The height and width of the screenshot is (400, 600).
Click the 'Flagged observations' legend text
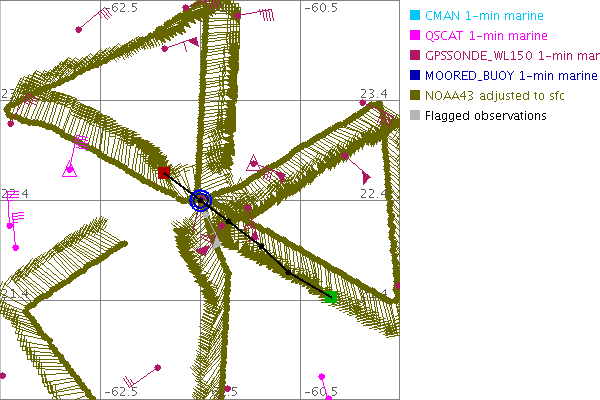point(485,116)
